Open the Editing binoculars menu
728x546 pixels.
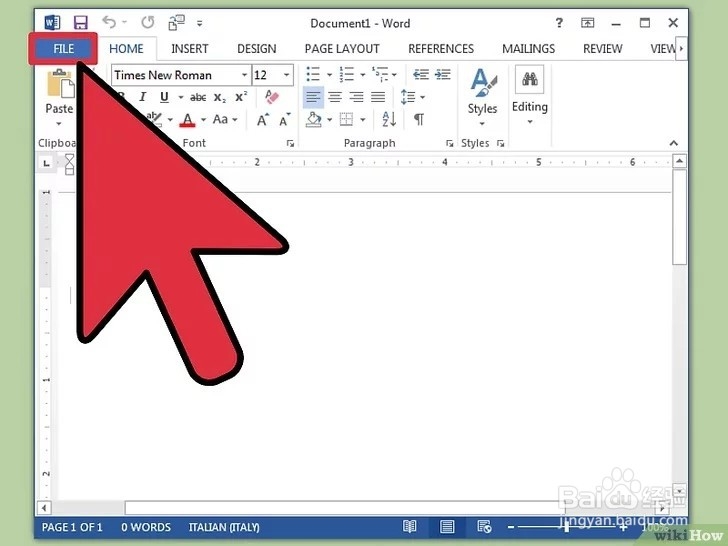(530, 96)
